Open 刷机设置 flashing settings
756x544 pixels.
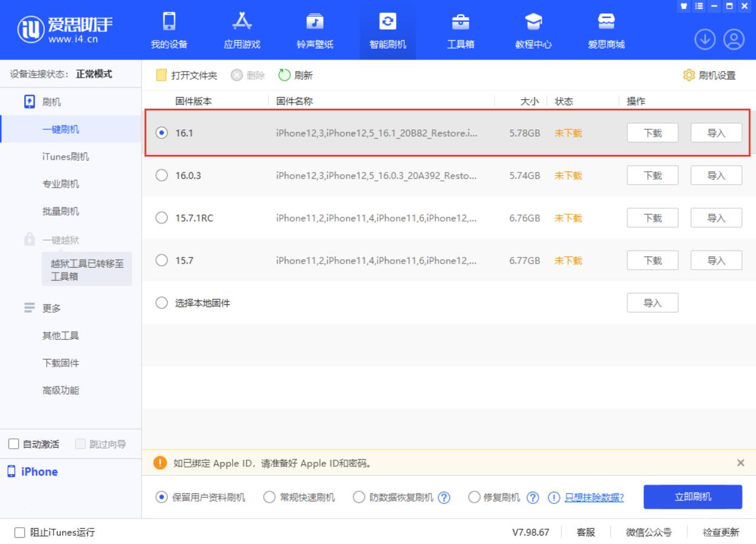714,75
